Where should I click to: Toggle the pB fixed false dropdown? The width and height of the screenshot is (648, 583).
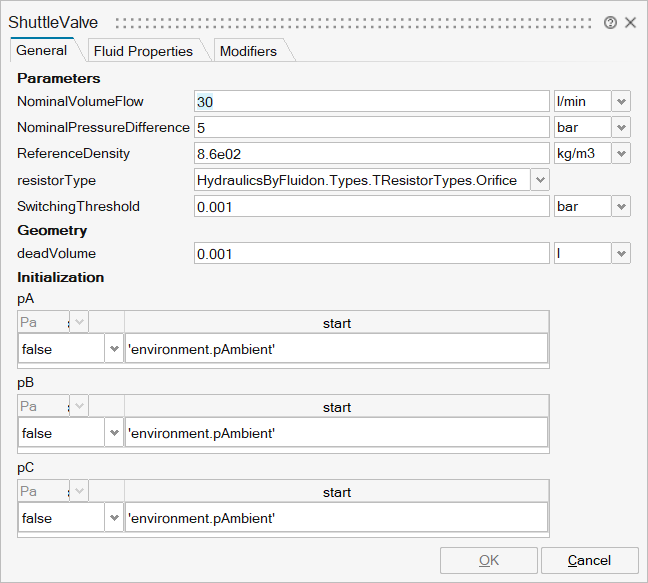(114, 434)
